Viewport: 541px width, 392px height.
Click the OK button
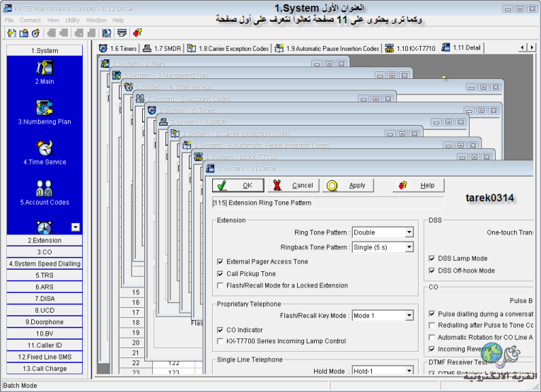238,185
